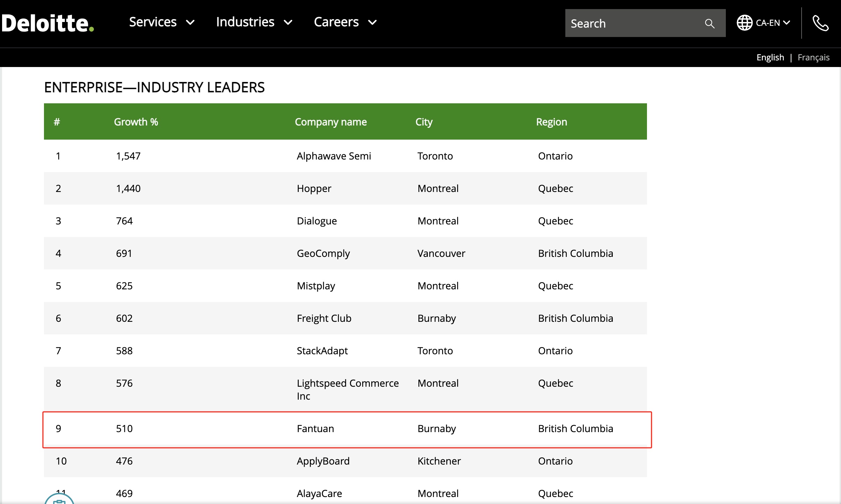Click Quebec in the Hopper row
Viewport: 841px width, 504px height.
(556, 188)
